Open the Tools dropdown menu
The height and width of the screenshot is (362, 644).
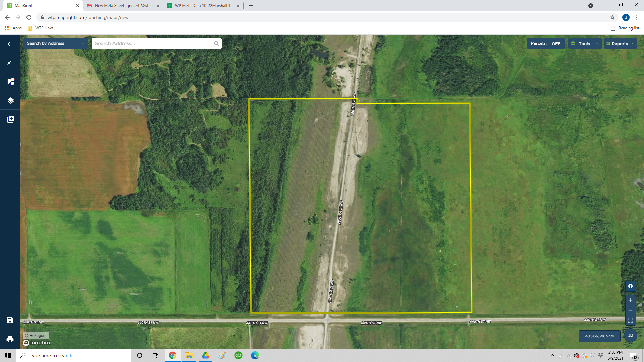[585, 43]
